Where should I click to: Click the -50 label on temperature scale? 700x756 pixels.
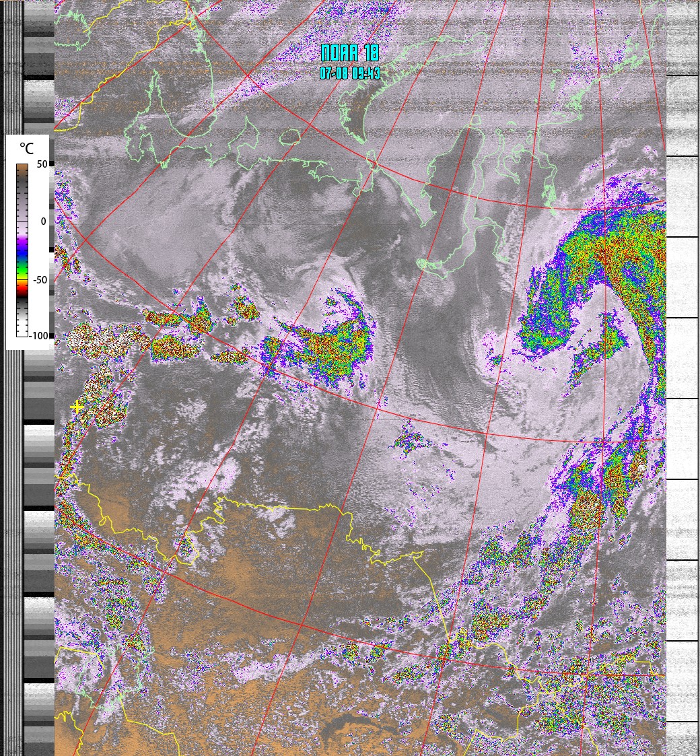[40, 280]
